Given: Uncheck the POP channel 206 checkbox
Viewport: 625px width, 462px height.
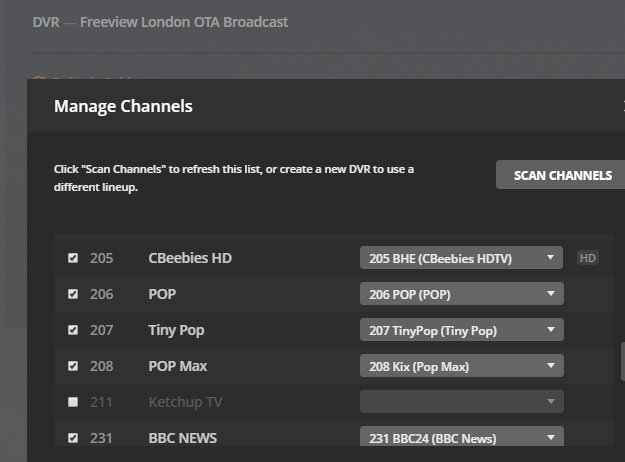Looking at the screenshot, I should click(73, 294).
